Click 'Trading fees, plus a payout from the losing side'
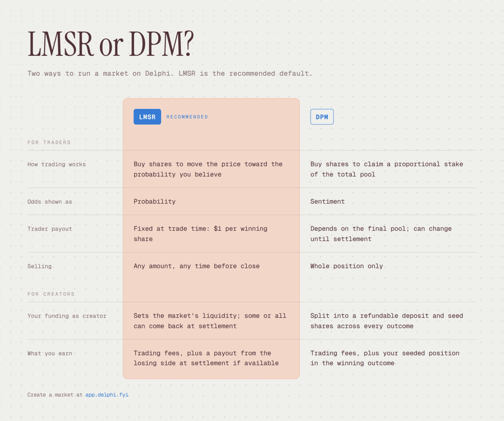504x421 pixels. (x=206, y=358)
